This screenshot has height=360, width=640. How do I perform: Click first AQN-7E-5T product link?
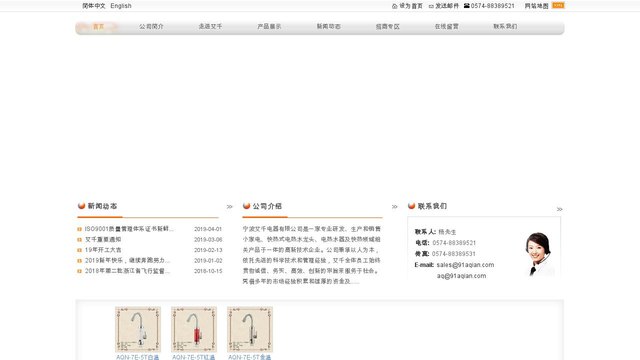point(138,357)
